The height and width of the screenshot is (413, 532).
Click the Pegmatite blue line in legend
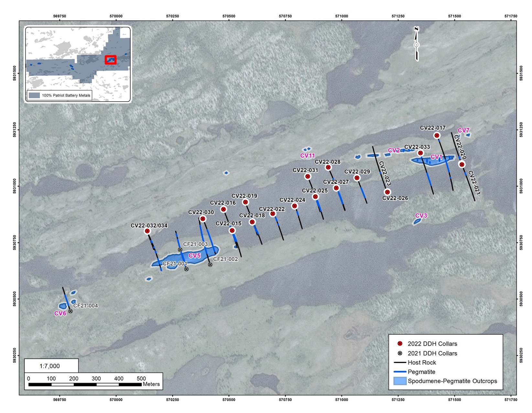point(400,372)
